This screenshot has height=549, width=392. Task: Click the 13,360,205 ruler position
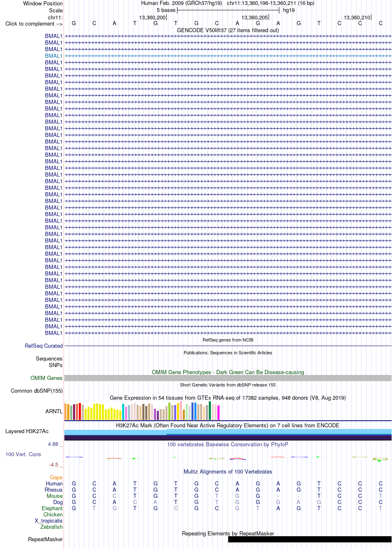click(255, 17)
